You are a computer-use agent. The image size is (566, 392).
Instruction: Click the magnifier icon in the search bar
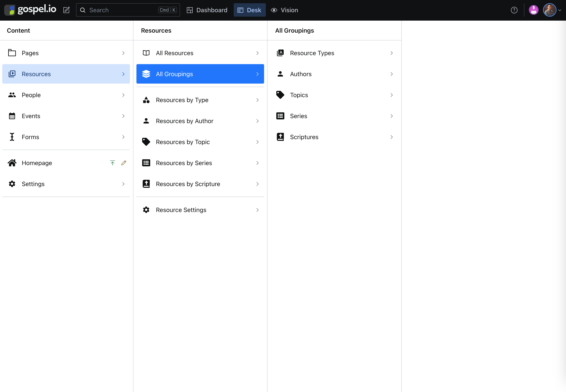pos(83,10)
